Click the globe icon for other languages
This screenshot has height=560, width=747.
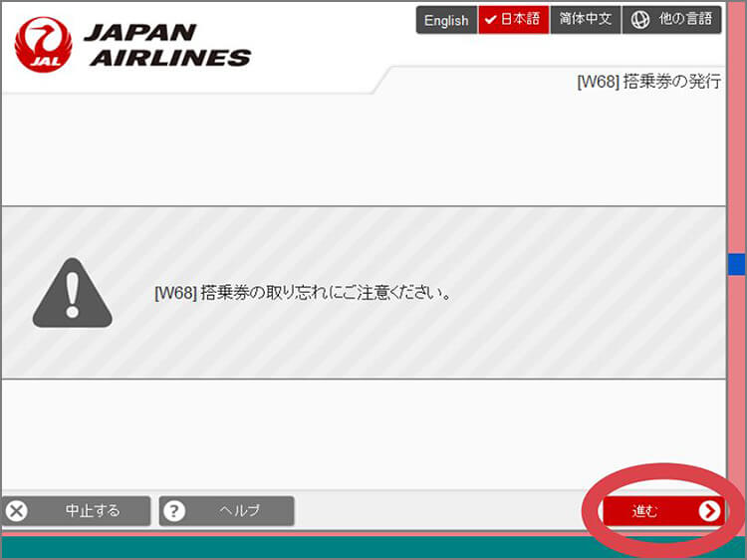(640, 20)
